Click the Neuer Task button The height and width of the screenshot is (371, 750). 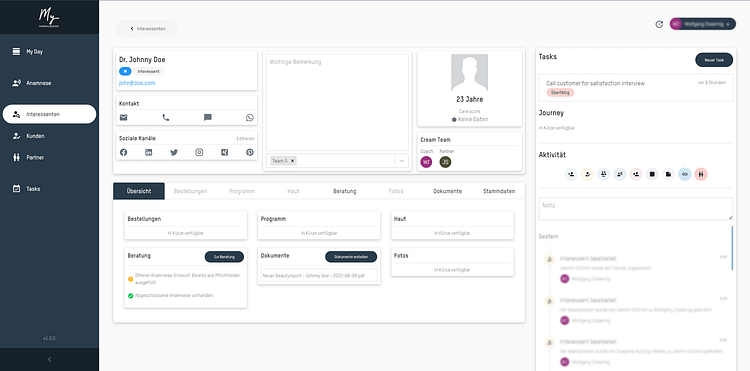click(x=714, y=60)
